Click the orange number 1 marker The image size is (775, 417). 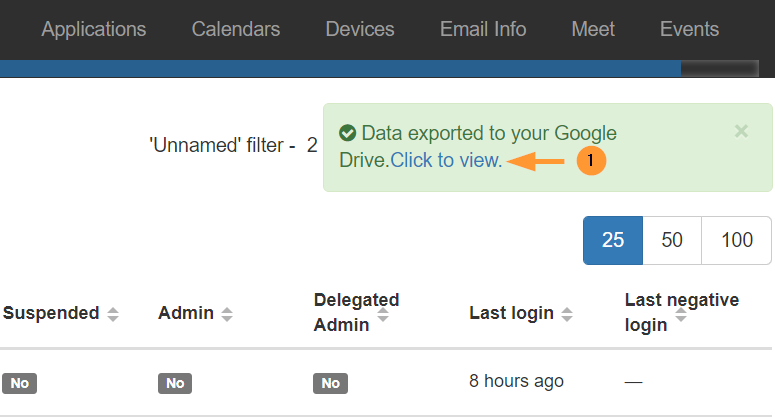click(x=591, y=161)
